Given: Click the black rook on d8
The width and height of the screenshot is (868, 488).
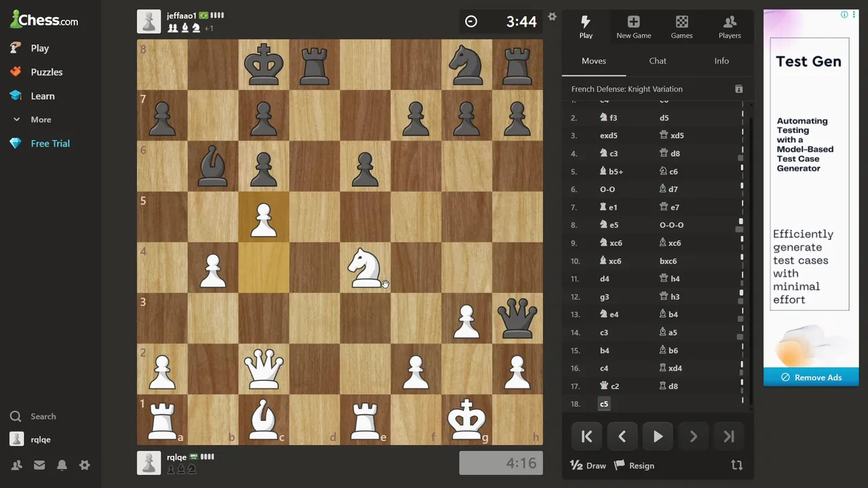Looking at the screenshot, I should [x=315, y=64].
